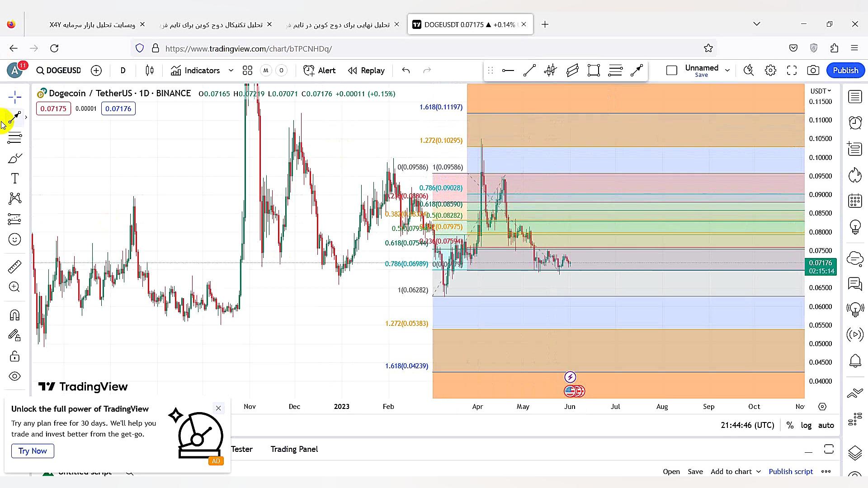This screenshot has width=868, height=488.
Task: Open the lightning event marker on timeline
Action: [x=570, y=377]
